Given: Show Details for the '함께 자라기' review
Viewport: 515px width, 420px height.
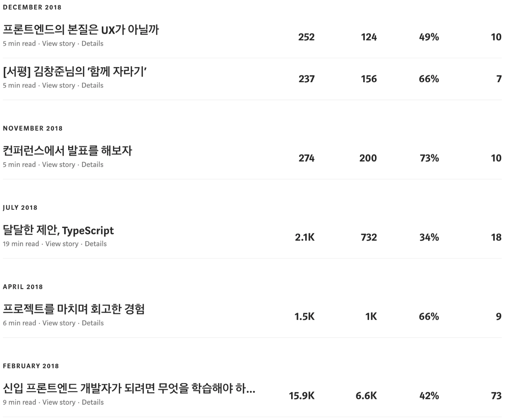Looking at the screenshot, I should point(92,86).
